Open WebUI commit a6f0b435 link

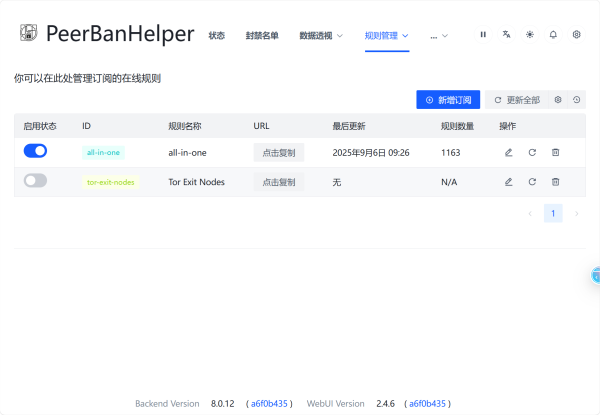coord(427,404)
